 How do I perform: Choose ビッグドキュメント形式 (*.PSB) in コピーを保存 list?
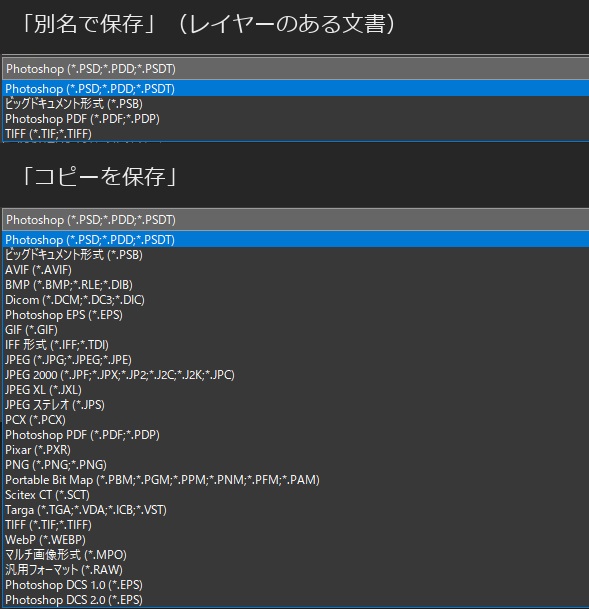point(296,255)
